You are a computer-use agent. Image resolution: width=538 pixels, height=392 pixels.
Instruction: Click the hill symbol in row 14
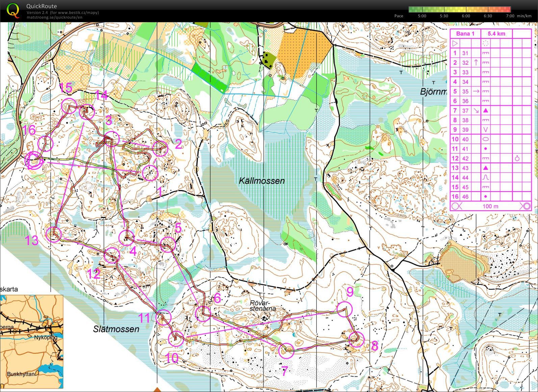click(x=486, y=177)
